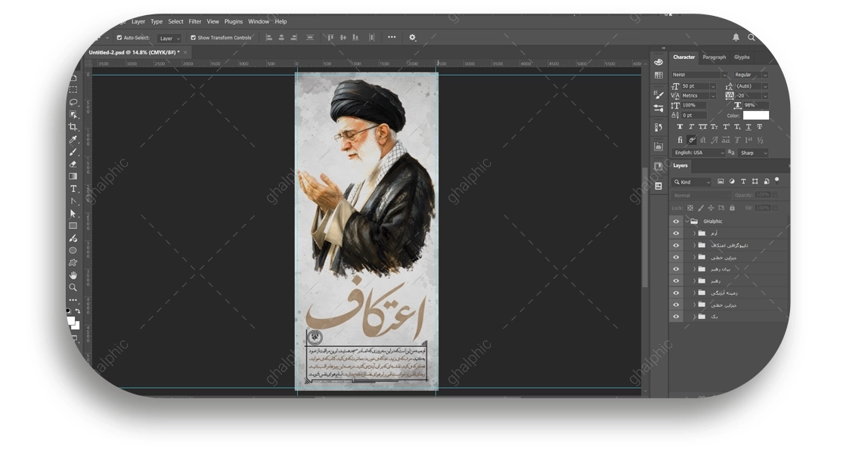Switch to Paragraph tab
This screenshot has width=868, height=455.
tap(714, 57)
